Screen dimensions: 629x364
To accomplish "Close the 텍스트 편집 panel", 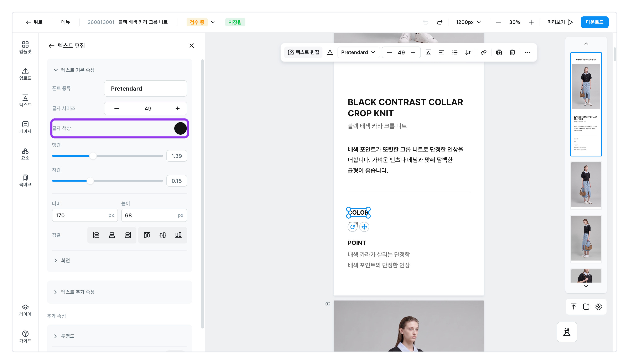I will [x=191, y=46].
